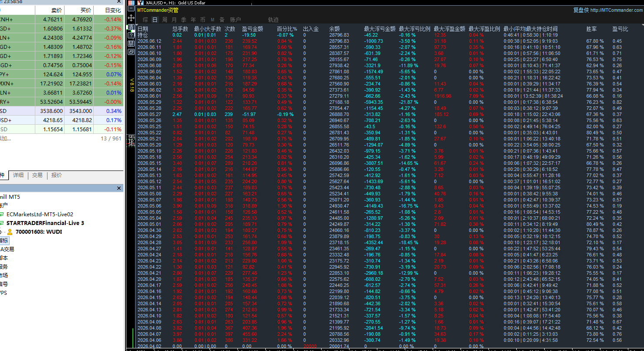
Task: Open the 月 monthly tab
Action: (x=174, y=20)
